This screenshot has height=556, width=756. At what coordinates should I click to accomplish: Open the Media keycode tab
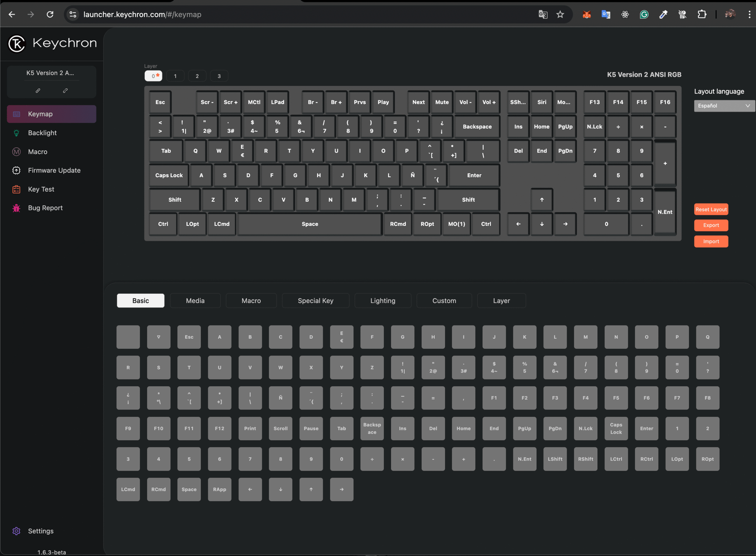tap(195, 300)
